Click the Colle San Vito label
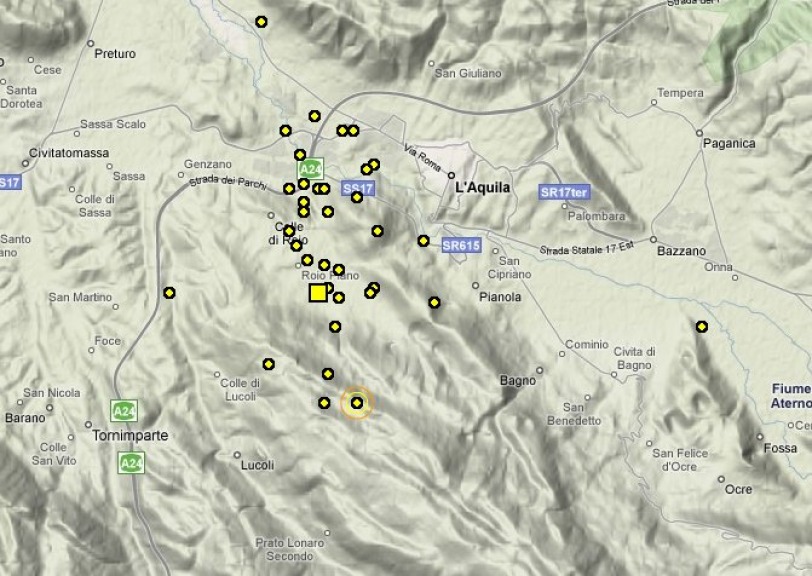The height and width of the screenshot is (576, 812). pos(54,454)
